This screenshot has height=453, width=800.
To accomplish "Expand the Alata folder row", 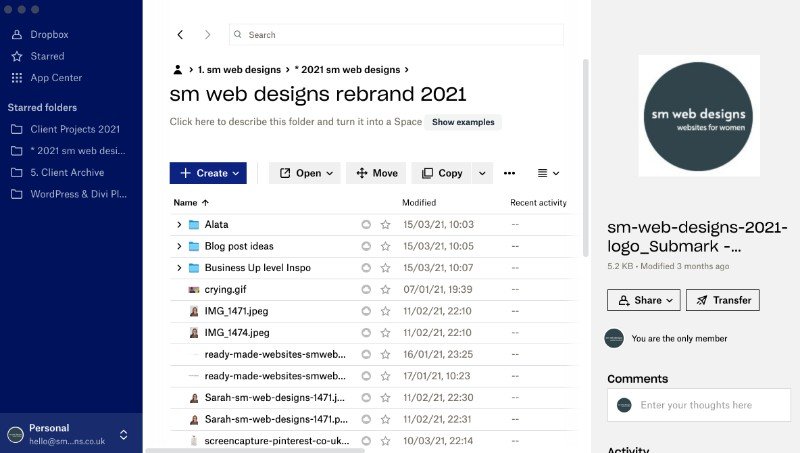I will tap(179, 224).
